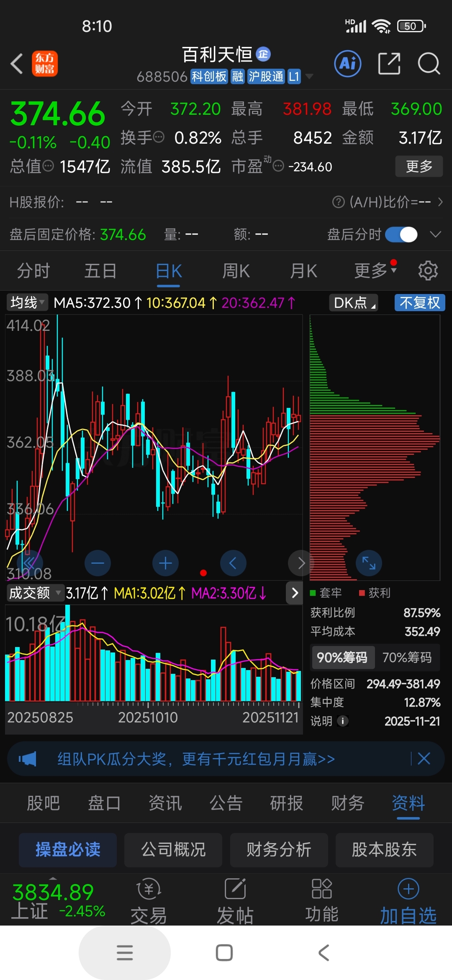Expand chip distribution to fullscreen

tap(369, 563)
